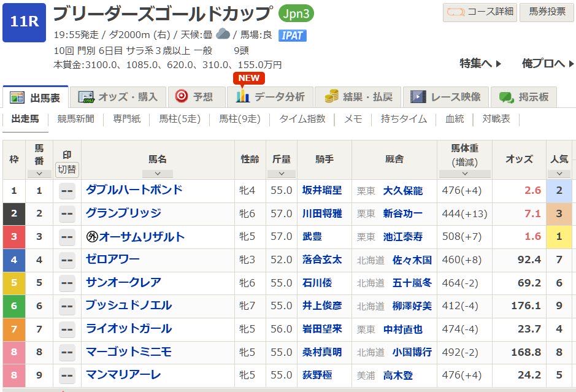Viewport: 576px width, 392px height.
Task: Click the green speech bubble icon beside 掲示板
Action: pyautogui.click(x=506, y=98)
